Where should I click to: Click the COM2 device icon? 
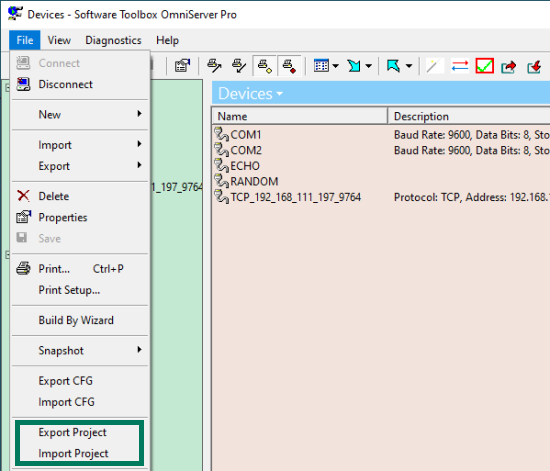point(221,150)
